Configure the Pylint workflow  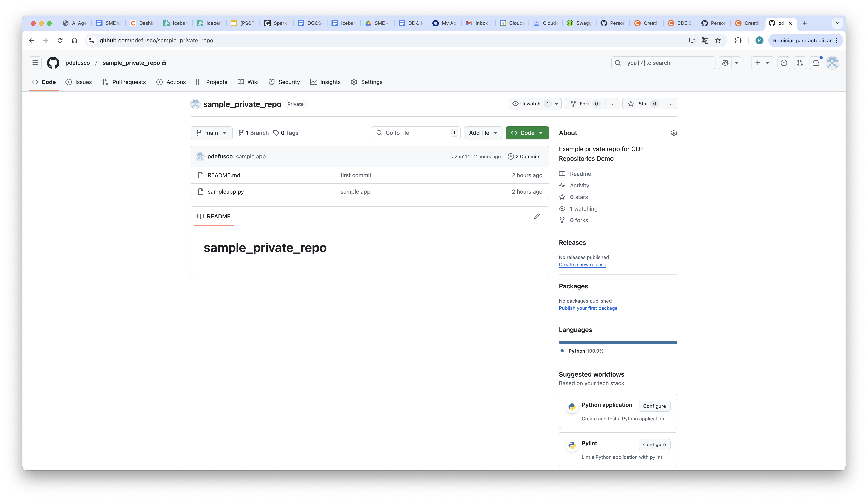pyautogui.click(x=654, y=444)
